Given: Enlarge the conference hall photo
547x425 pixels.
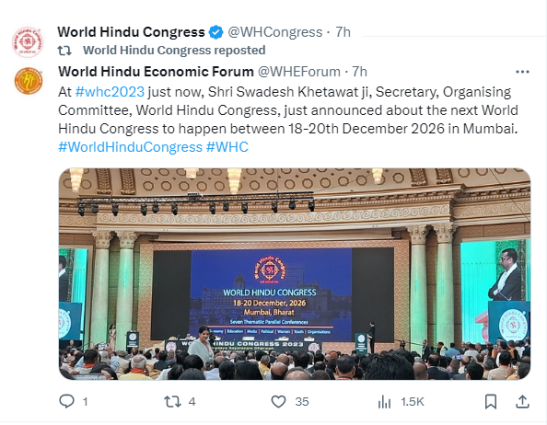Looking at the screenshot, I should (294, 274).
